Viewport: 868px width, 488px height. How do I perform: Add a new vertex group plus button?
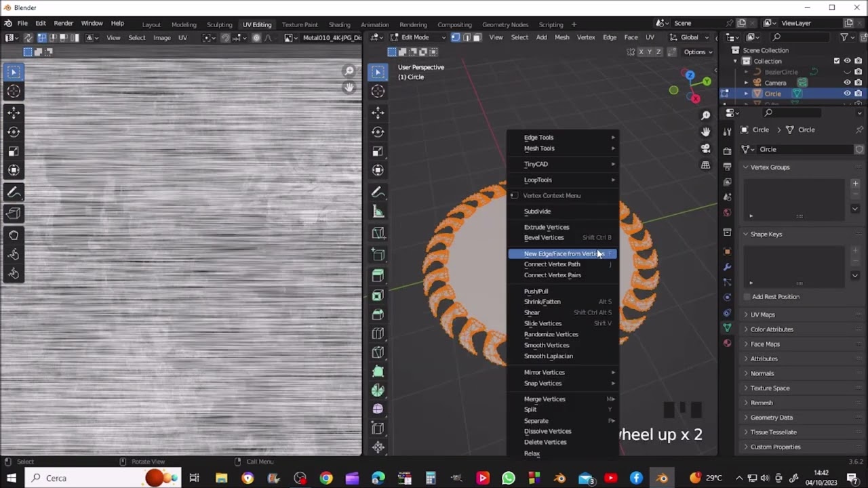[855, 184]
